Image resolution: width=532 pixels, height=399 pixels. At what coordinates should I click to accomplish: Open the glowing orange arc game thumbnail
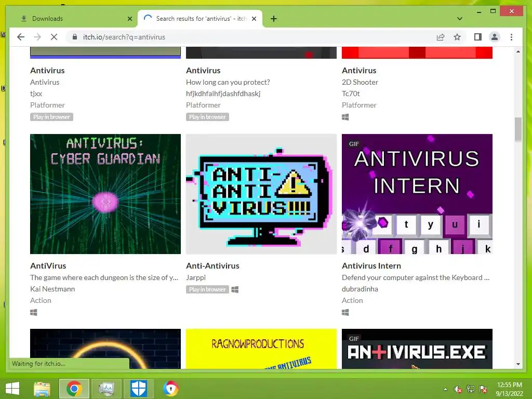[105, 349]
